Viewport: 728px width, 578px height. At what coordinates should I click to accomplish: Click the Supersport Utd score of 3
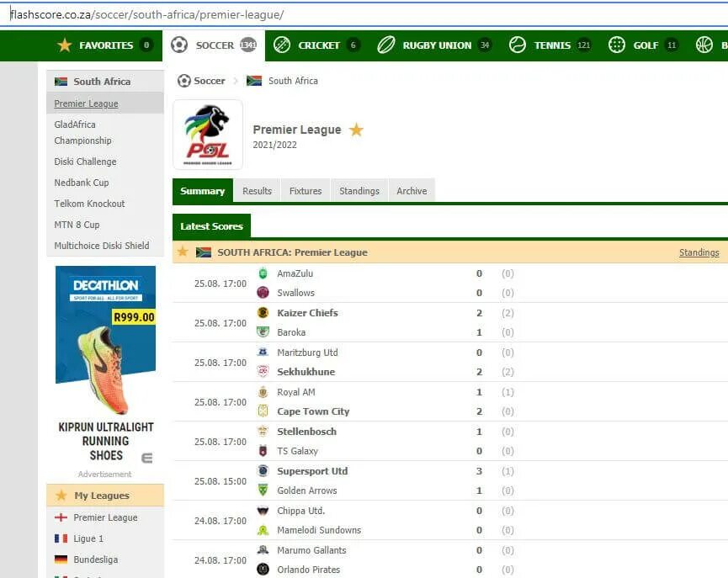pyautogui.click(x=479, y=471)
